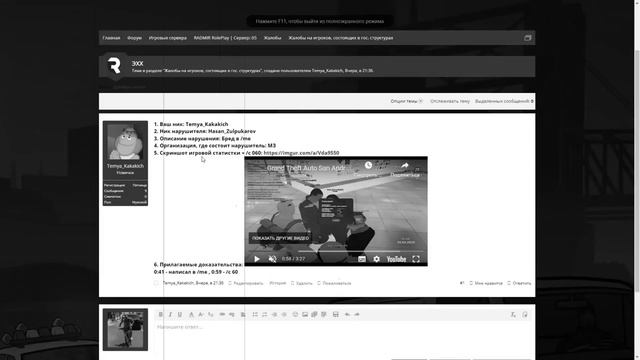Click 'Ответить' on the post

click(519, 283)
